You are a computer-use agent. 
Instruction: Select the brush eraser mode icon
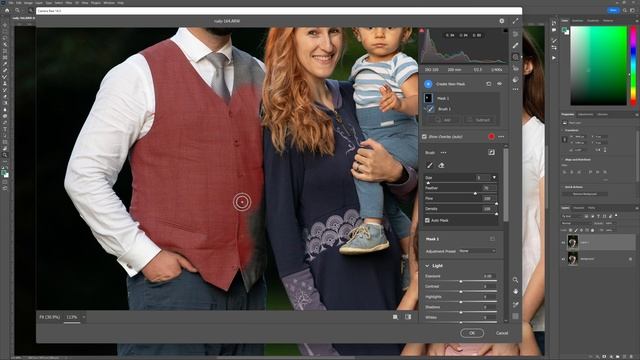click(x=441, y=165)
